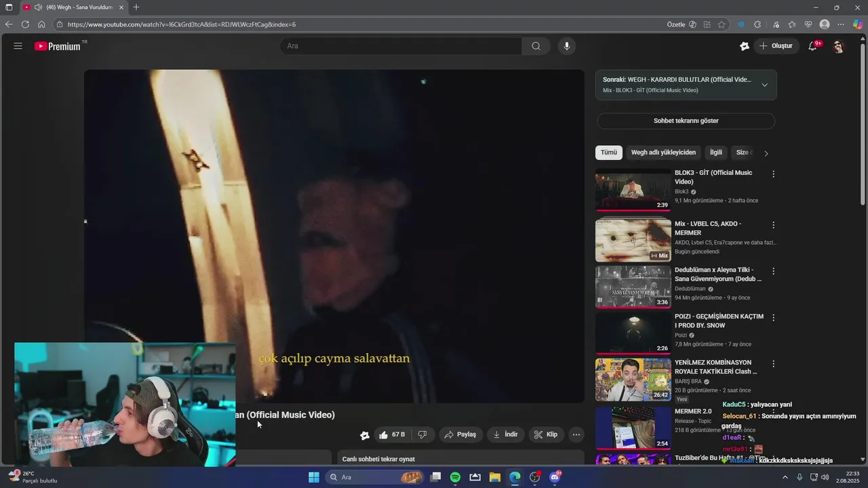868x488 pixels.
Task: Create a clip with Klip button
Action: pyautogui.click(x=545, y=434)
